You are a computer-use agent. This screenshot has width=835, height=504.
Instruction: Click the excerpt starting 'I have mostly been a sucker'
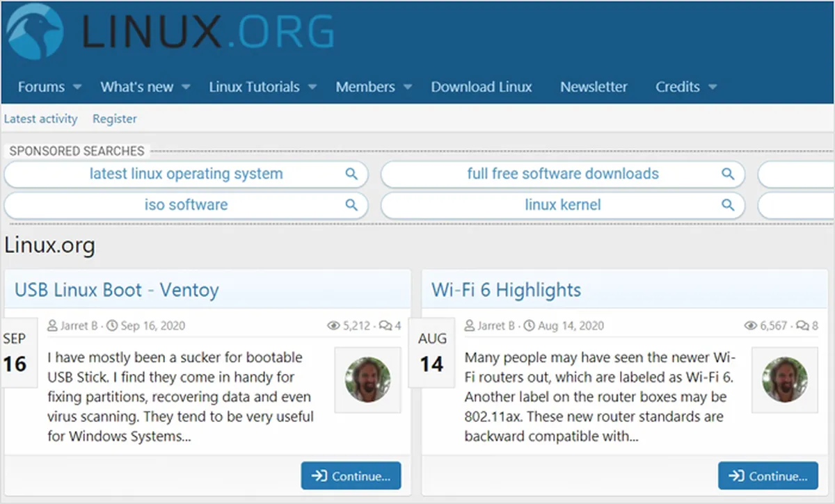(181, 397)
